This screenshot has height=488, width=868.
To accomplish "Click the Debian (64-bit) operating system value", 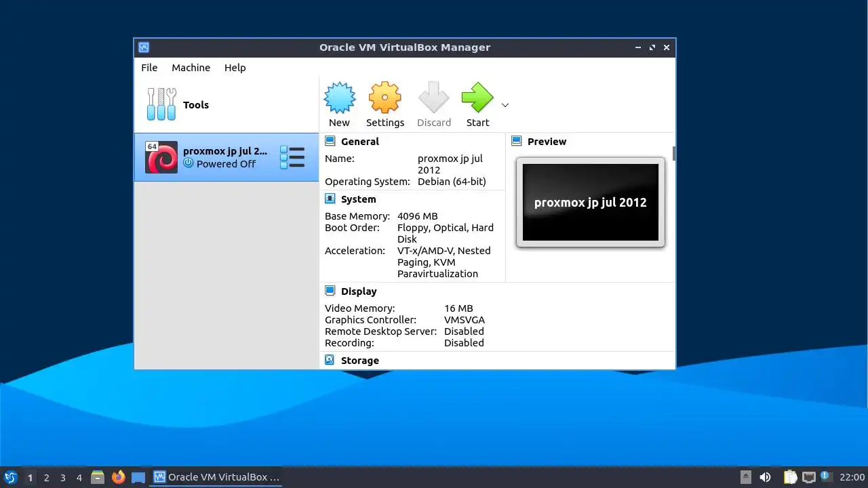I will pyautogui.click(x=452, y=182).
